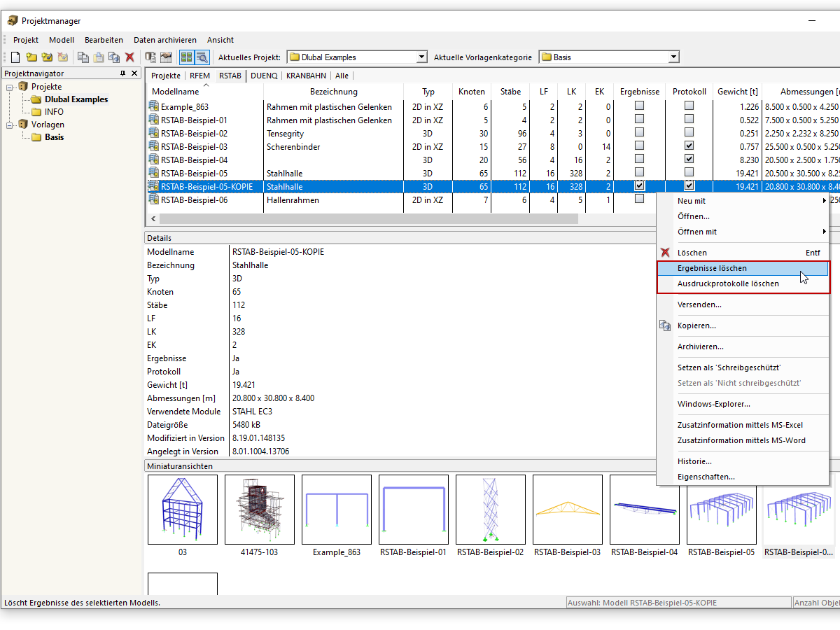Collapse the Projekte tree node
Image resolution: width=840 pixels, height=630 pixels.
10,87
